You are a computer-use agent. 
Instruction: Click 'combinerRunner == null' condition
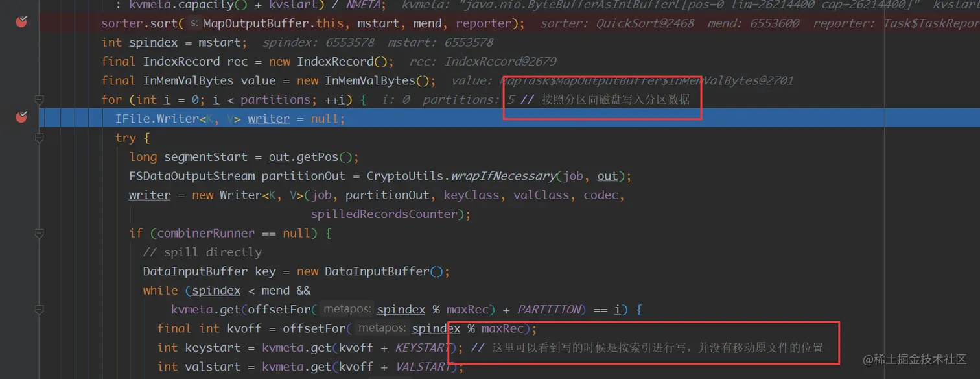tap(234, 233)
